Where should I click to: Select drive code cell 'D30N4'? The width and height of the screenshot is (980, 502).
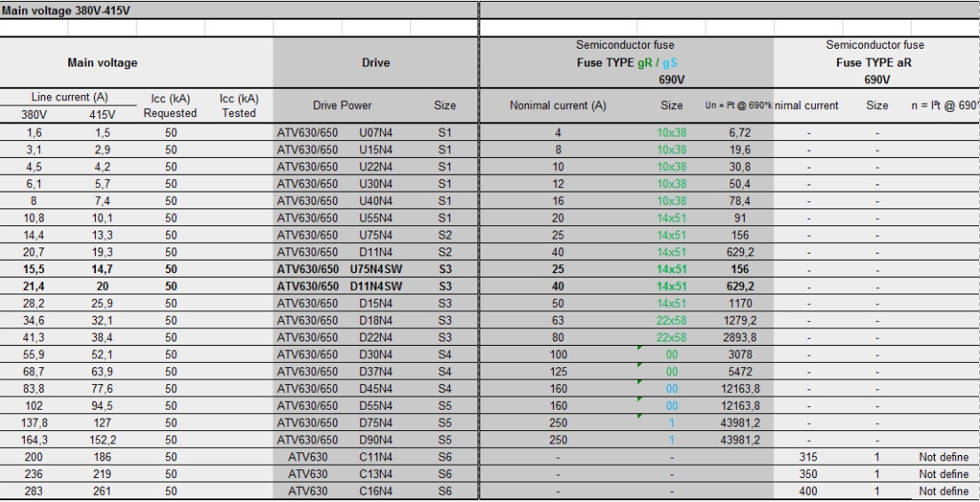click(x=375, y=355)
